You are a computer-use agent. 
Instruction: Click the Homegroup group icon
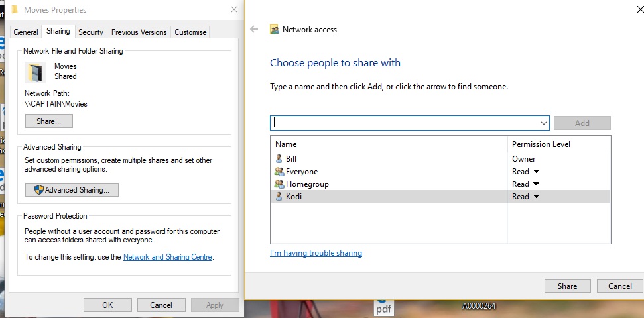279,184
